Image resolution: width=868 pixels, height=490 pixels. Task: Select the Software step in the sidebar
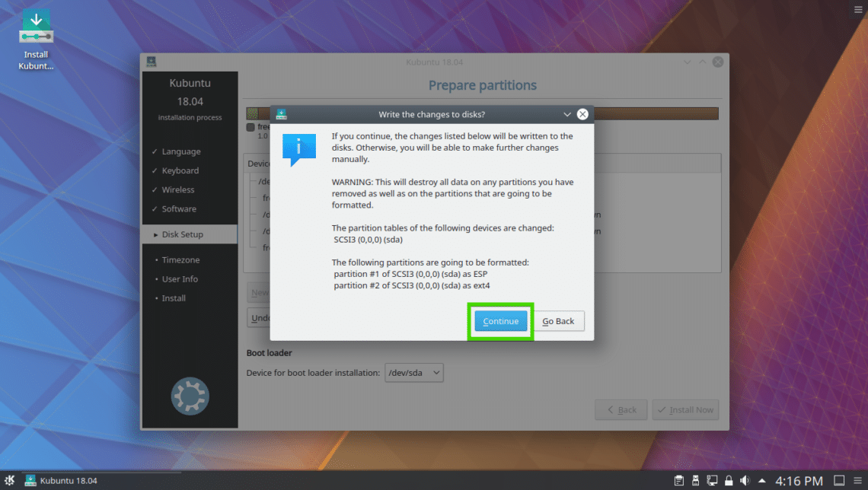[x=179, y=209]
